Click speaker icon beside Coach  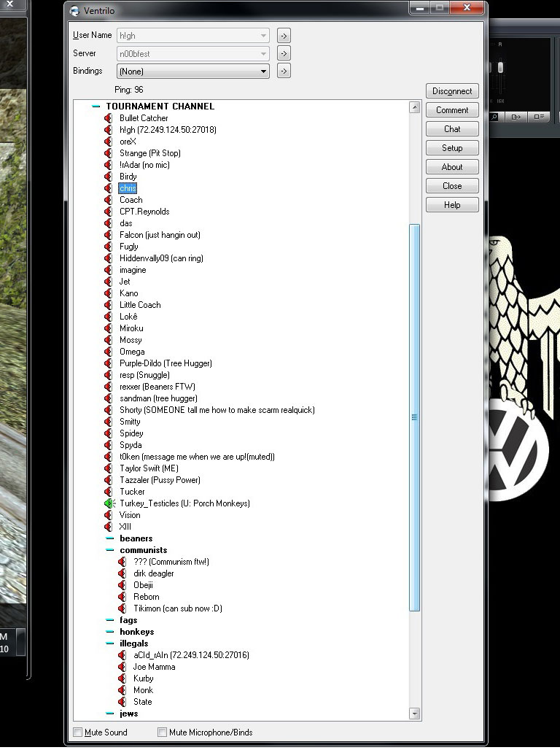109,200
